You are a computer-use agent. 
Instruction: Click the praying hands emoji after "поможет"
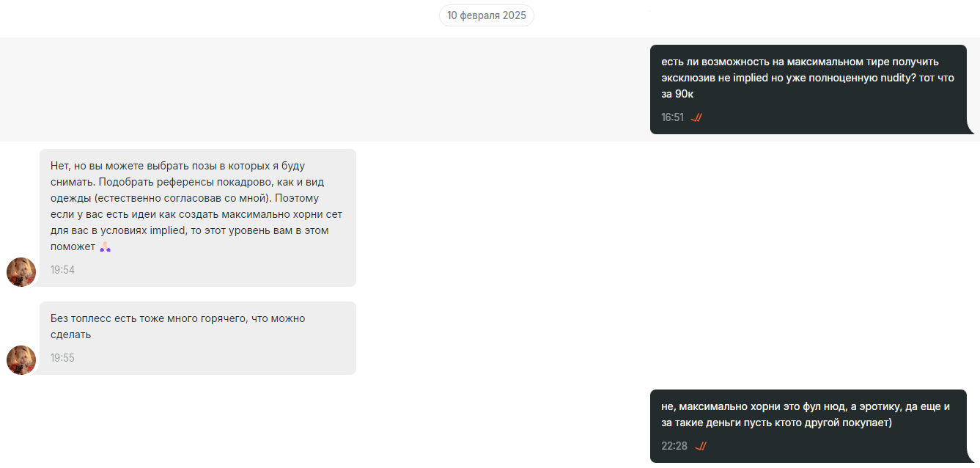(x=106, y=247)
